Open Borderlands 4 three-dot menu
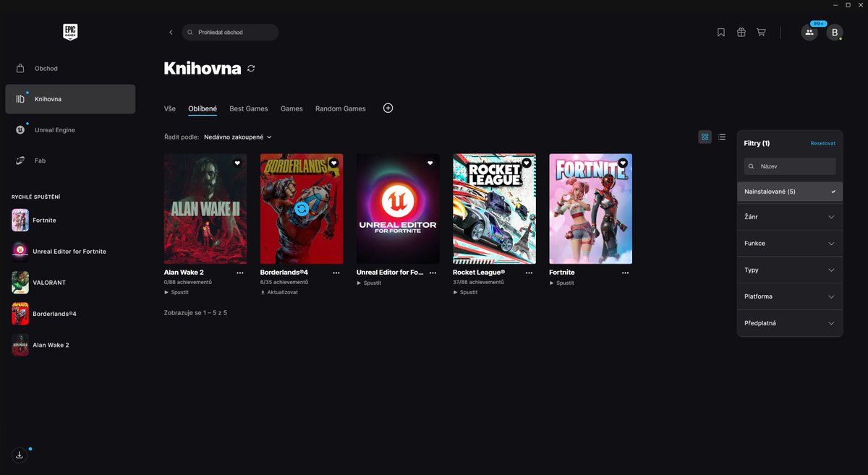 336,273
